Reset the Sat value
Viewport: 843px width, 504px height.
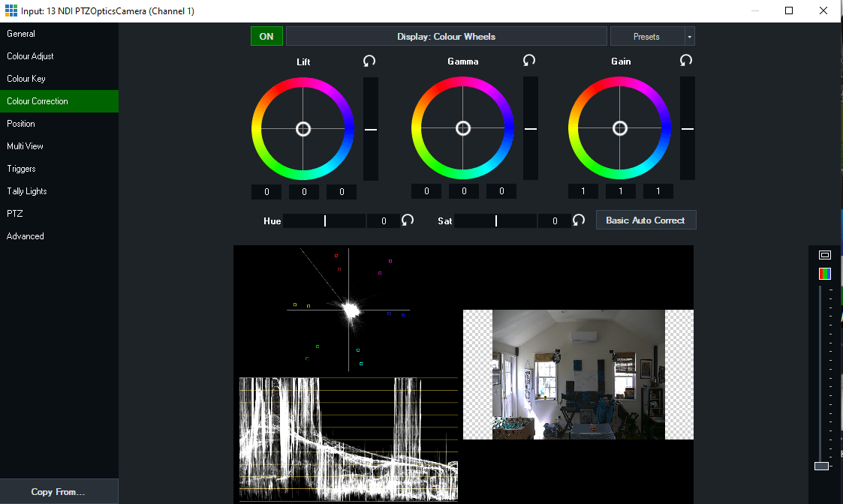[578, 220]
